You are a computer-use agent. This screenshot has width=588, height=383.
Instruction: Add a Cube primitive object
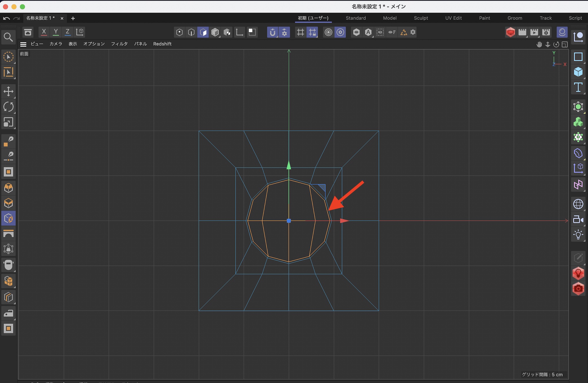(578, 72)
